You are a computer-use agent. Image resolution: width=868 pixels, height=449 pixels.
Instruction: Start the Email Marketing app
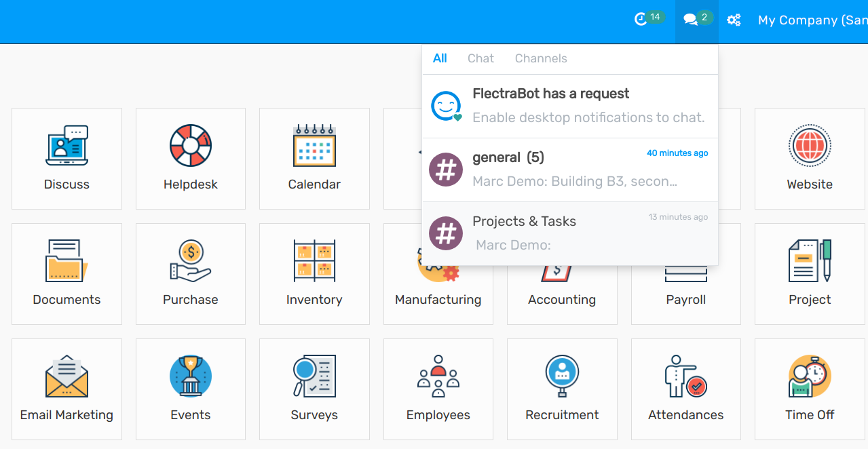[x=66, y=389]
